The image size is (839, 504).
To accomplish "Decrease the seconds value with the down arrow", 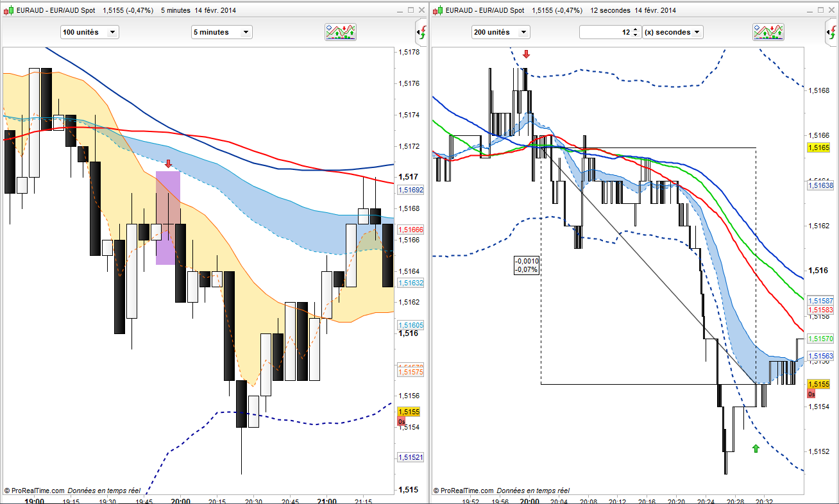I will coord(636,35).
